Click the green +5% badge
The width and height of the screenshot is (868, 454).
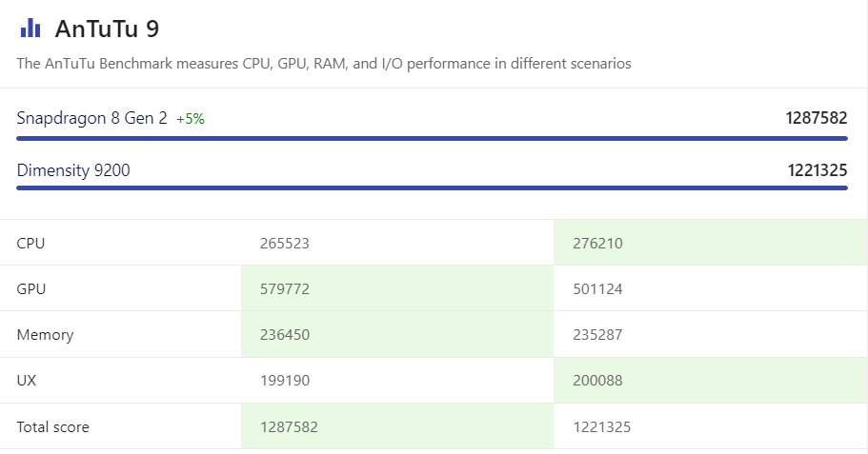(x=191, y=119)
